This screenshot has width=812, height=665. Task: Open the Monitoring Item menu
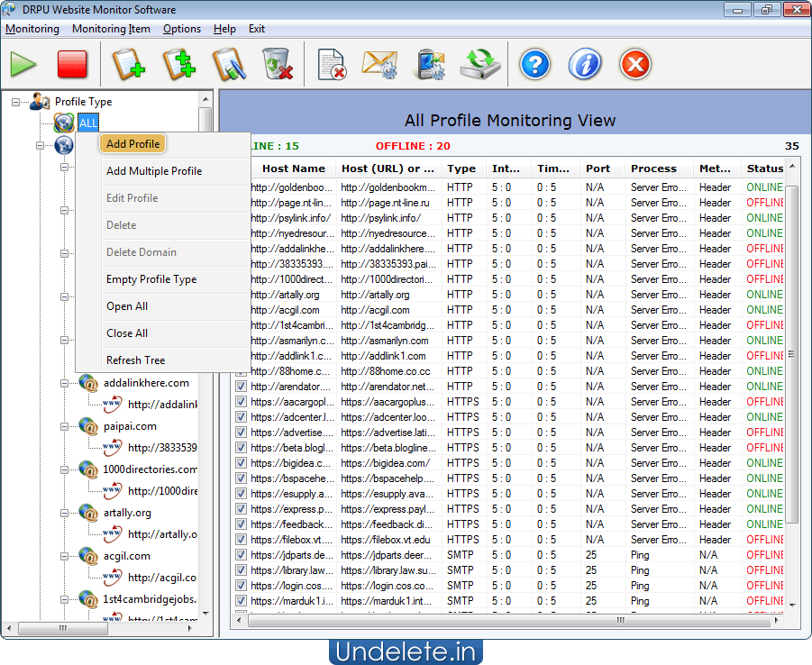pos(111,29)
